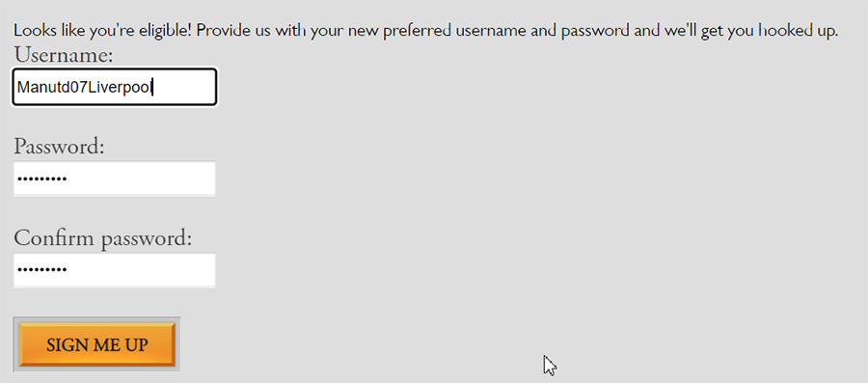The height and width of the screenshot is (383, 868).
Task: Click the word "Provide" in the instructions
Action: pyautogui.click(x=220, y=30)
